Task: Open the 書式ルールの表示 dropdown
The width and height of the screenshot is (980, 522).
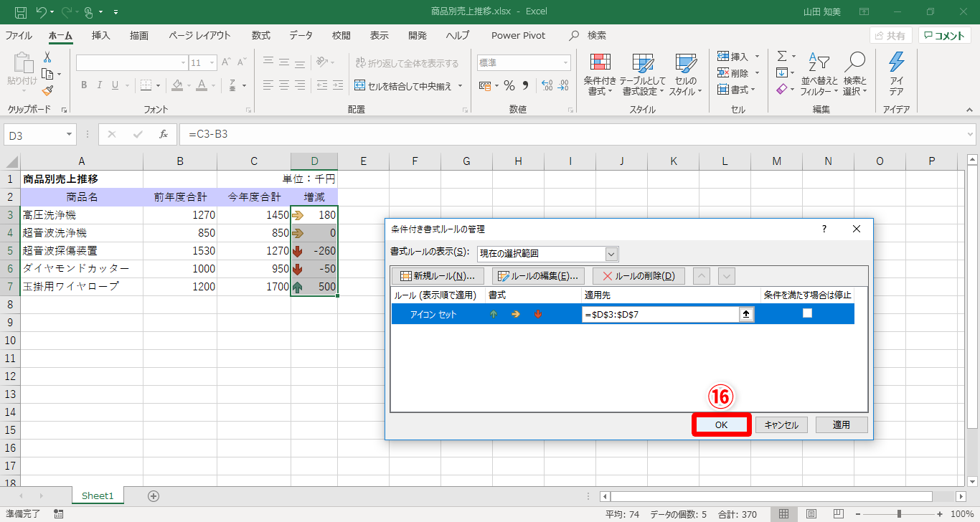Action: (611, 253)
